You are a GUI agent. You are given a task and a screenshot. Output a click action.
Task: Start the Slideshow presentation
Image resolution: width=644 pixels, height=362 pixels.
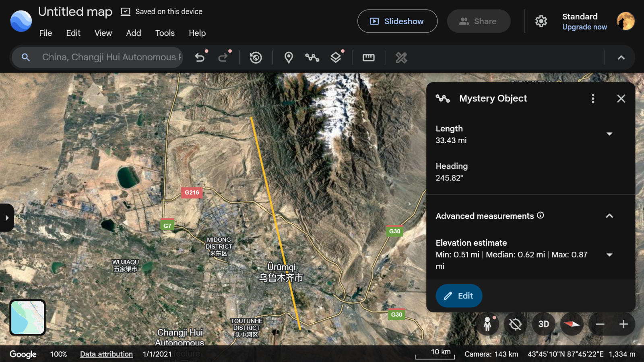[397, 21]
